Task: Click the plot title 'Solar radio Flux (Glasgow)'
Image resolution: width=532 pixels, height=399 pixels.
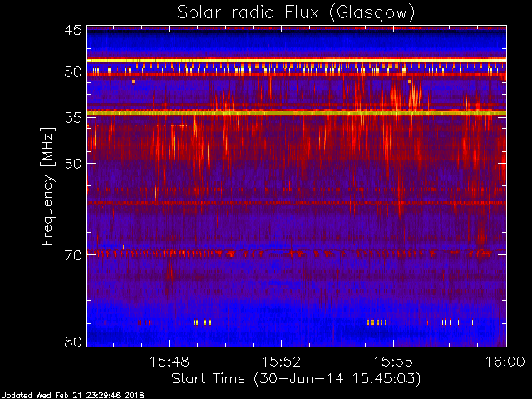Action: coord(296,13)
